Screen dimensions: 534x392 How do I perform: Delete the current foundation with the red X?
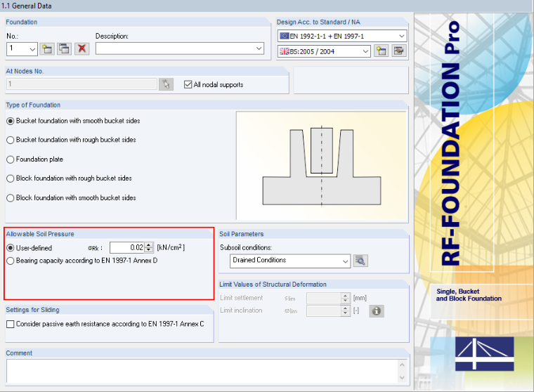82,49
